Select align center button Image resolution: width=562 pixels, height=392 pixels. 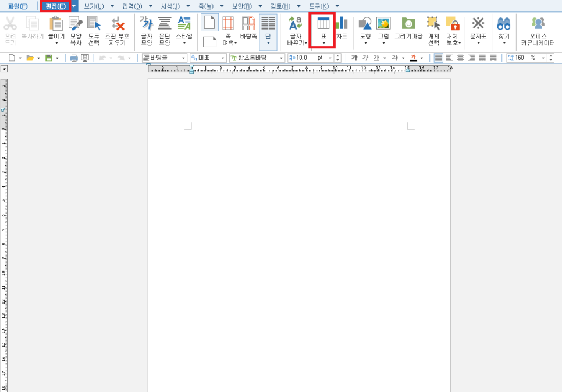(461, 58)
